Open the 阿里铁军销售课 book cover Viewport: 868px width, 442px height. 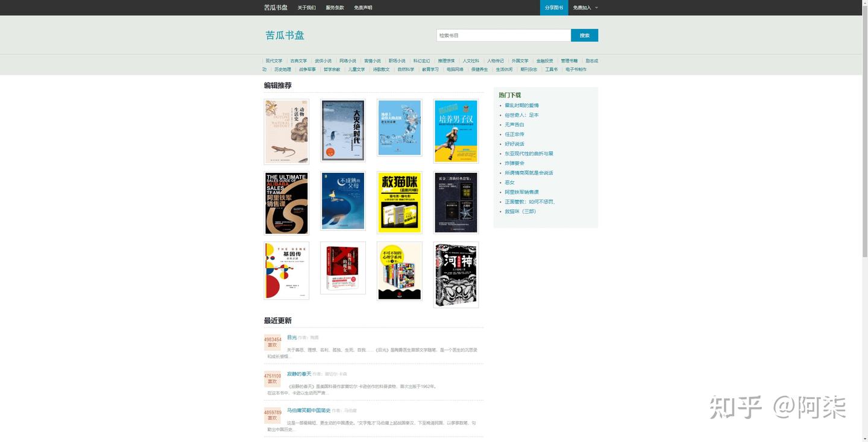[x=286, y=203]
